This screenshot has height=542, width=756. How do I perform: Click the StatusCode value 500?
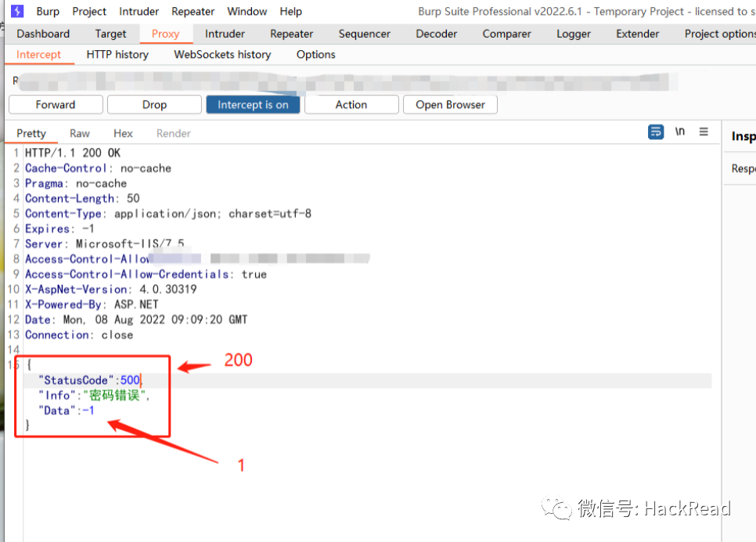[130, 381]
